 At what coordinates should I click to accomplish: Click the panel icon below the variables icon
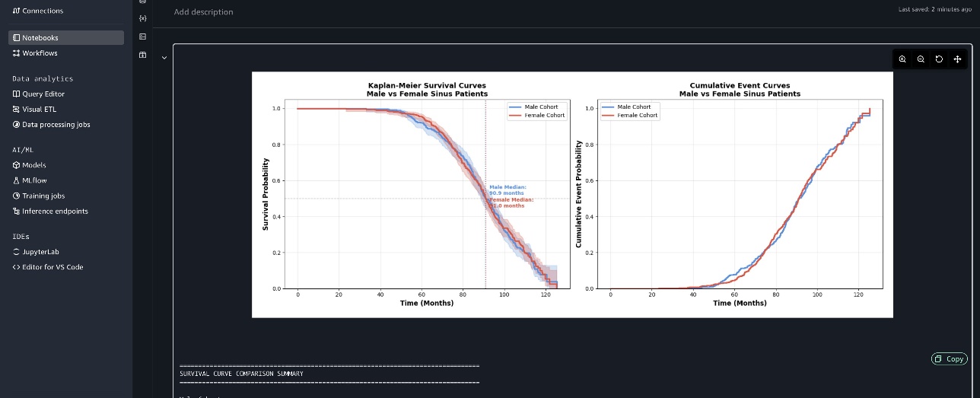[x=142, y=37]
